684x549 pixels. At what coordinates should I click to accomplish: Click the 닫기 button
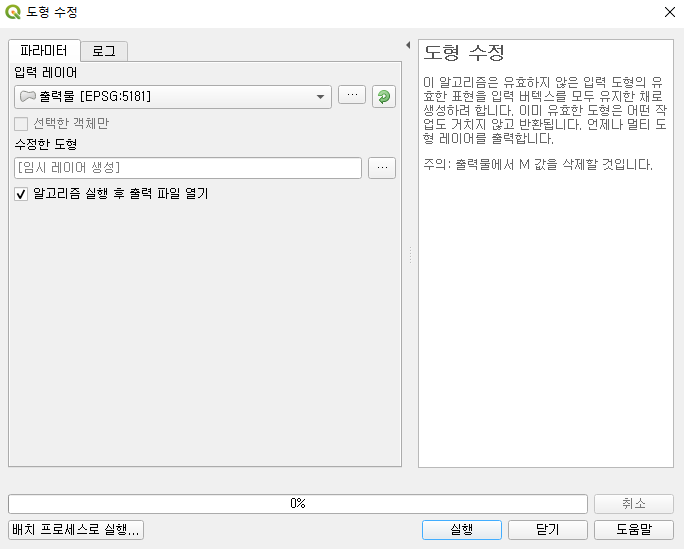(547, 529)
